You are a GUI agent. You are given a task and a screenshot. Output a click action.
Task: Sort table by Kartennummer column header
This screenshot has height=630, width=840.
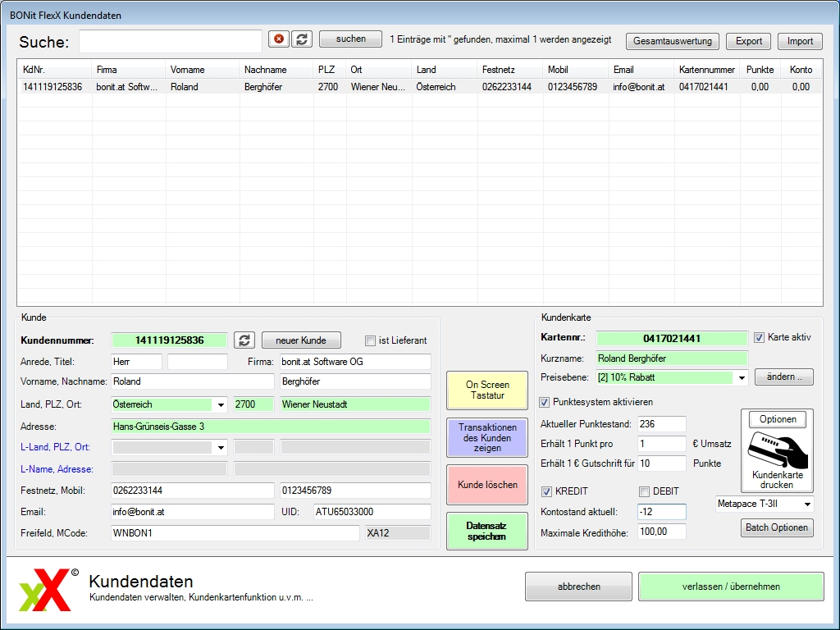pyautogui.click(x=706, y=70)
